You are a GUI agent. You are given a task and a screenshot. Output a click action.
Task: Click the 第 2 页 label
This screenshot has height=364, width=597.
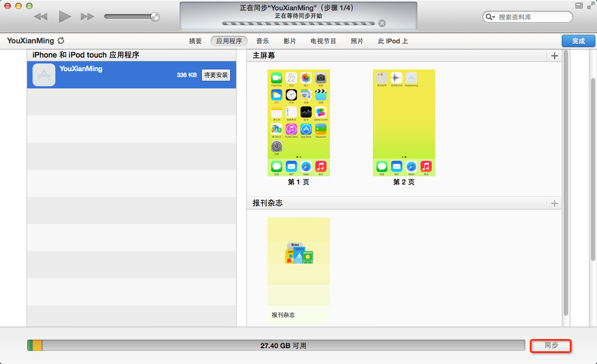click(x=404, y=182)
